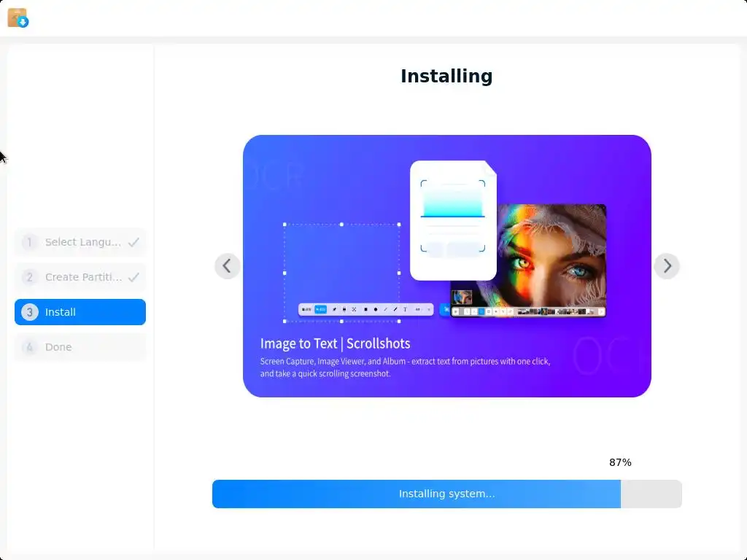Click the number 2 circle in the sidebar

pos(29,276)
